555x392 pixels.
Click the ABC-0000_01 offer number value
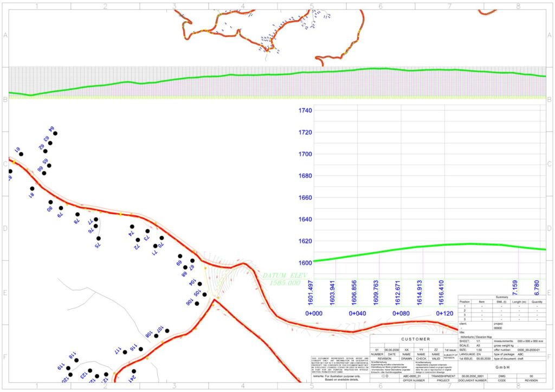click(x=412, y=376)
